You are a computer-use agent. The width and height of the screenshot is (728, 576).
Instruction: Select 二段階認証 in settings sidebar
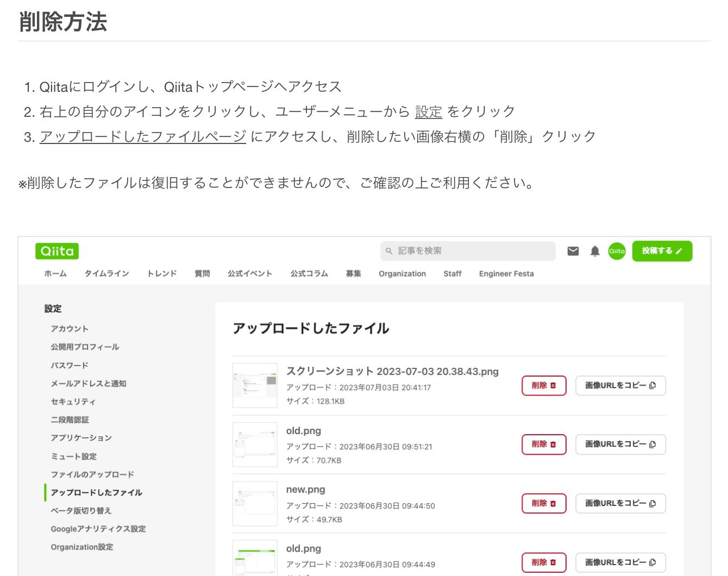coord(70,420)
